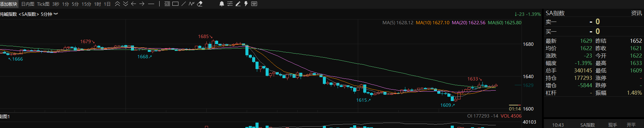The image size is (644, 128).
Task: Click the MA(10) 1627.10 indicator label
Action: click(433, 23)
